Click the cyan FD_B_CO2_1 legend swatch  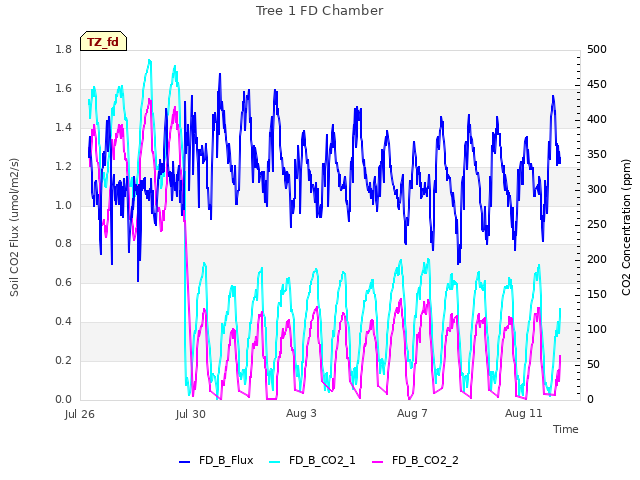(275, 462)
